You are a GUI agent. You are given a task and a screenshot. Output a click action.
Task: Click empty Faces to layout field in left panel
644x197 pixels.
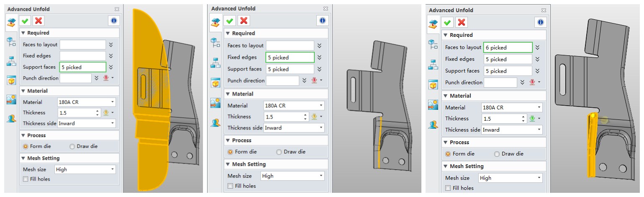(83, 44)
